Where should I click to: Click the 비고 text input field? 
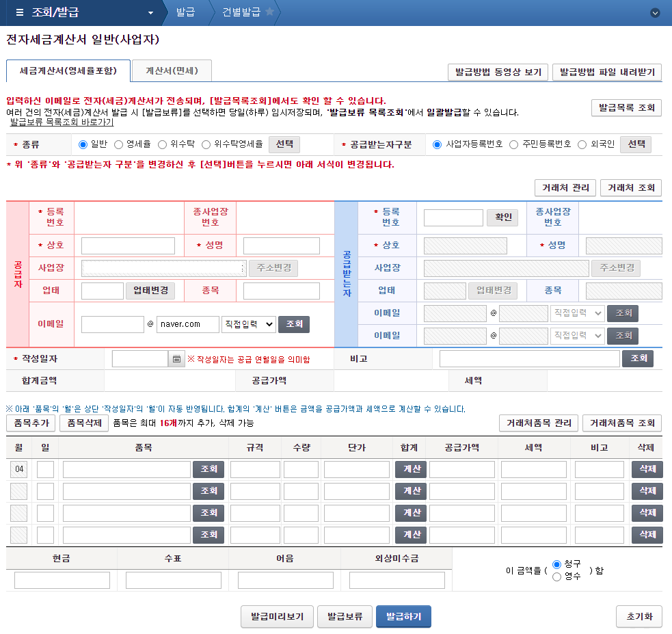(x=530, y=359)
